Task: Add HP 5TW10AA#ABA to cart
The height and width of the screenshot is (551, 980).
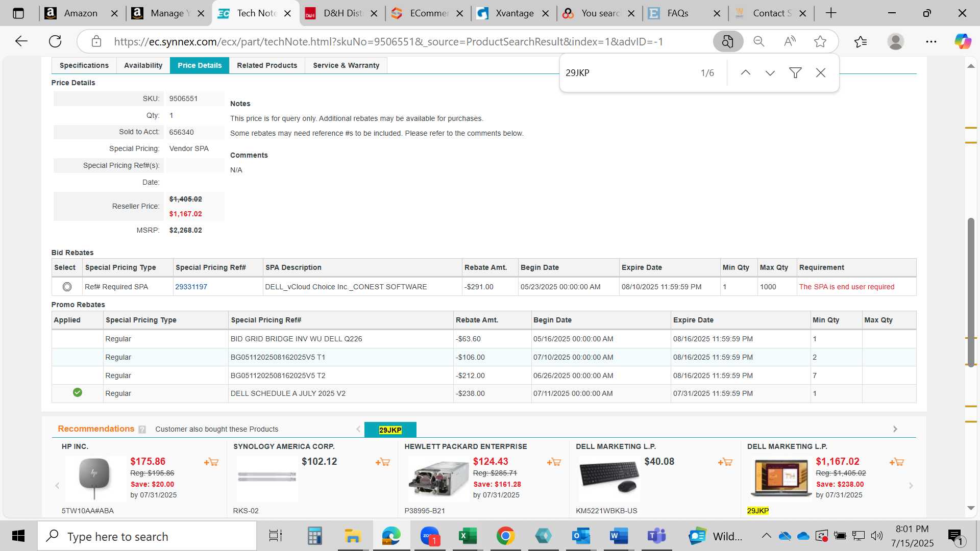Action: pyautogui.click(x=211, y=462)
